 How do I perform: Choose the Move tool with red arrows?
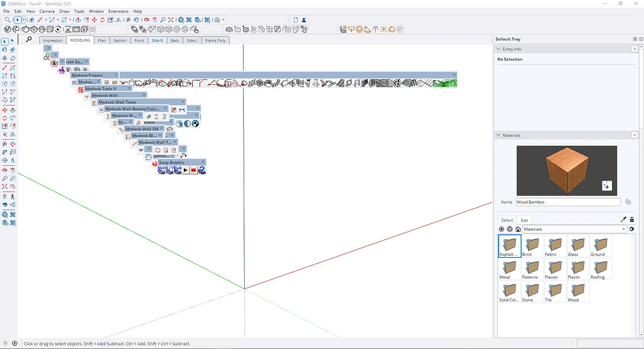[x=94, y=19]
